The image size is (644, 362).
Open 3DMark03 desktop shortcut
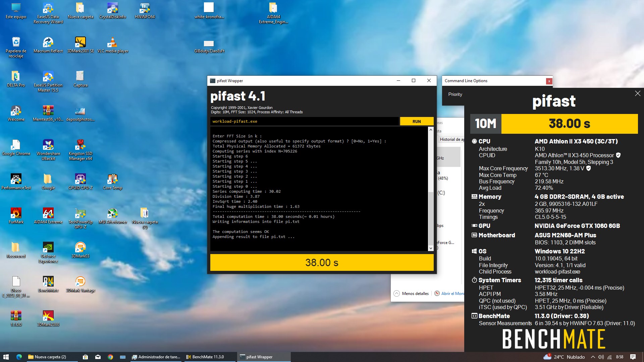(x=80, y=250)
